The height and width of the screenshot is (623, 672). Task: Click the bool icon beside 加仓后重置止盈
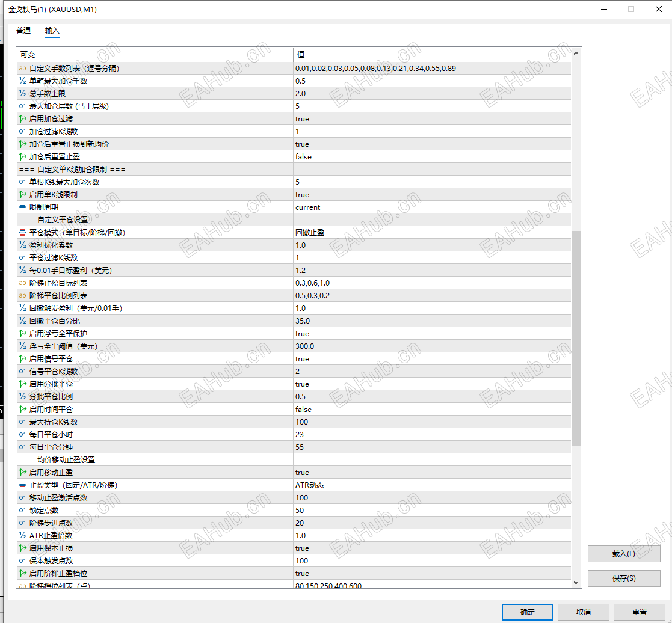(23, 156)
